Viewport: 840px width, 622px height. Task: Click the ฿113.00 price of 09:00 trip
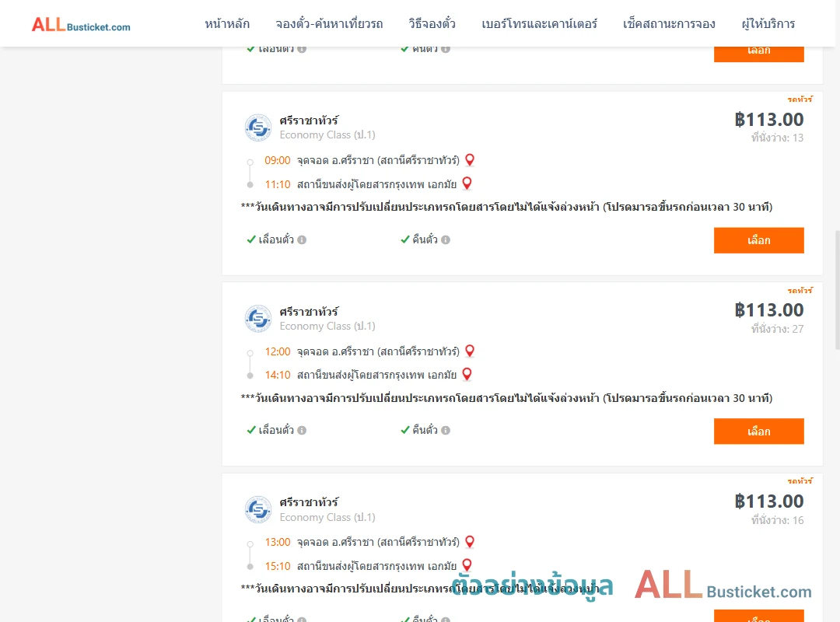768,120
